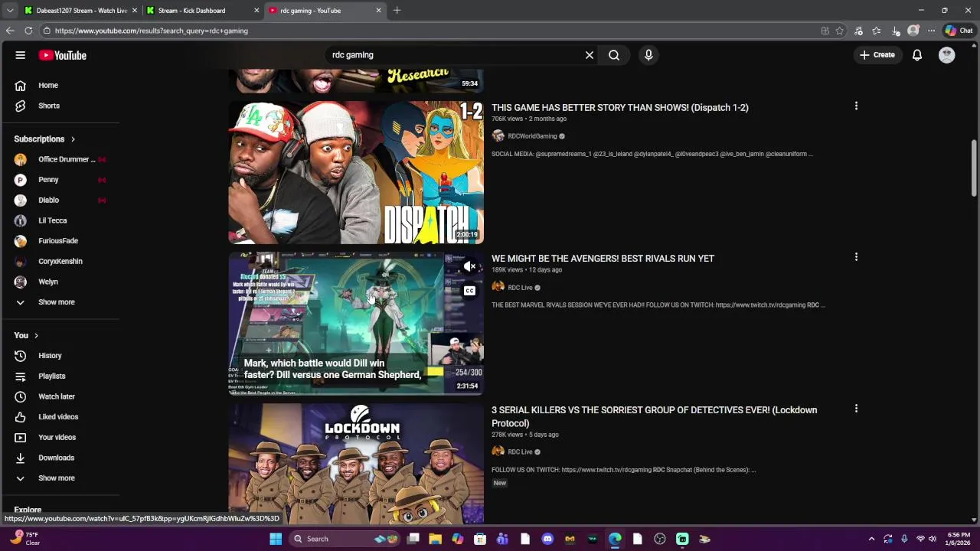Unmute the Rivals video inline preview

[469, 266]
